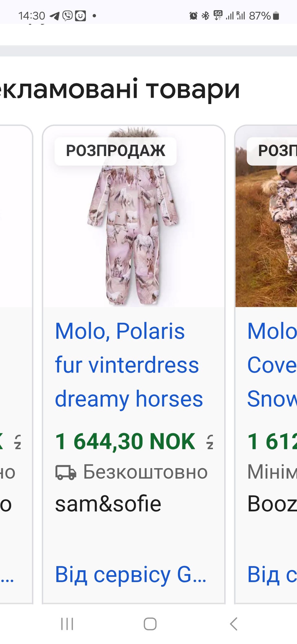Tap the Viber notification icon in status bar
This screenshot has width=297, height=644.
coord(67,15)
